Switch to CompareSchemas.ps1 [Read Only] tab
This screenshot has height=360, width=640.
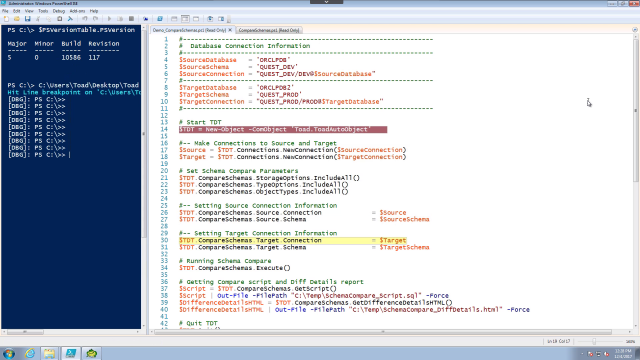(x=269, y=30)
